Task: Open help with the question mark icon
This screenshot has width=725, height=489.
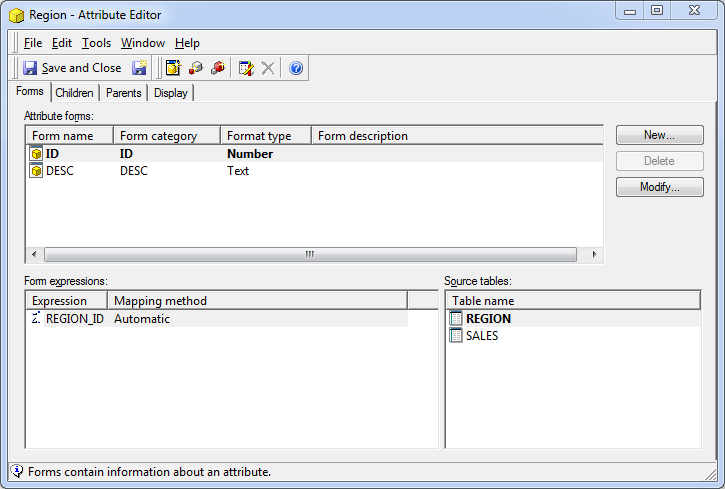Action: coord(296,68)
